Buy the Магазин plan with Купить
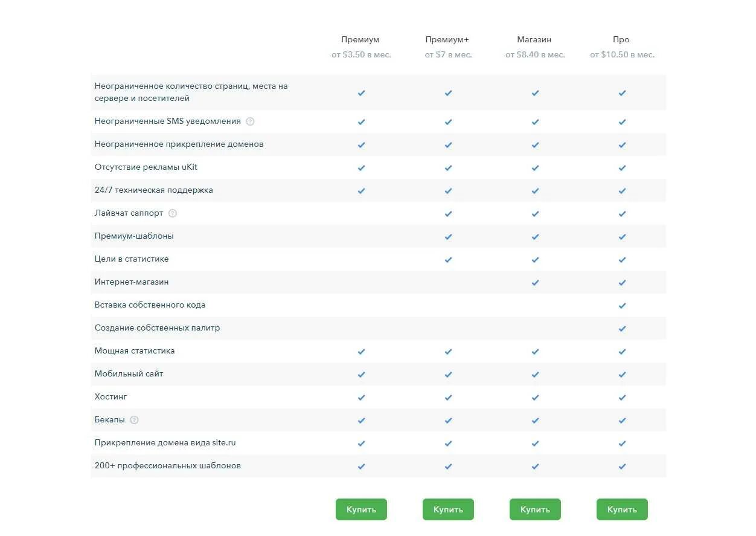756x536 pixels. coord(535,509)
